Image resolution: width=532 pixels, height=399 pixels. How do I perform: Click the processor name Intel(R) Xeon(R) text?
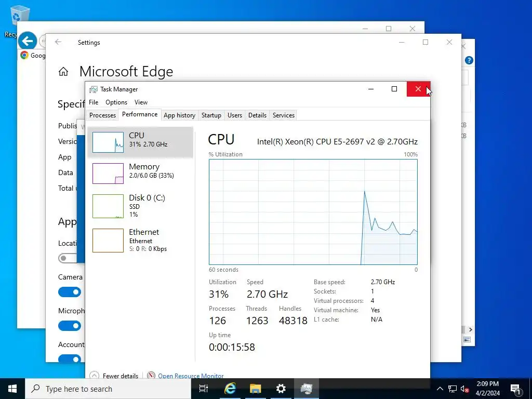click(337, 141)
